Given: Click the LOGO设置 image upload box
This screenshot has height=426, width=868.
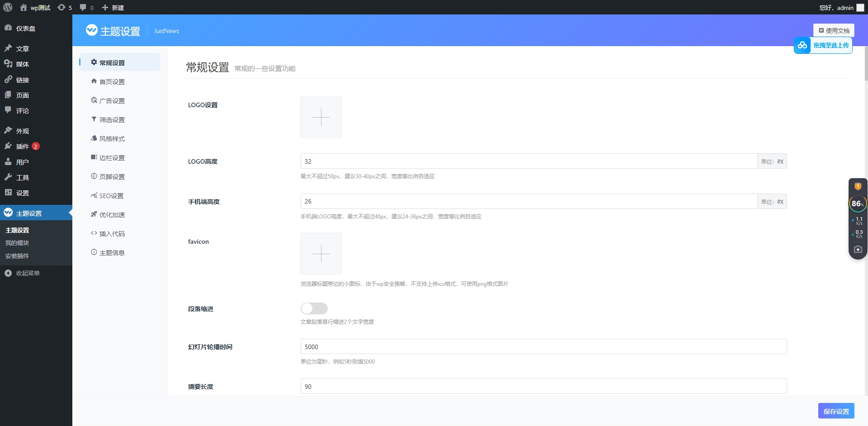Looking at the screenshot, I should [x=321, y=117].
